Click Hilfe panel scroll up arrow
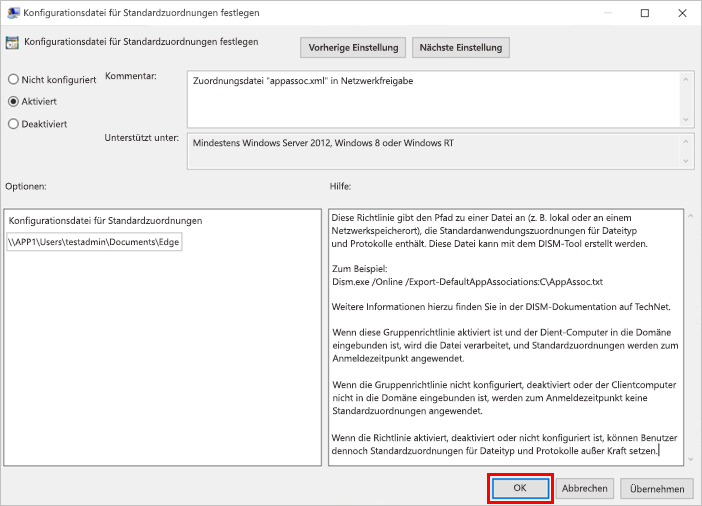 coord(691,216)
